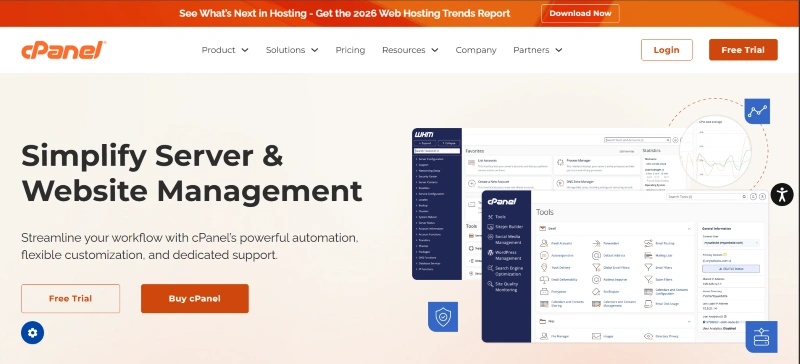Open Company in the top navigation
The image size is (800, 364).
coord(476,50)
